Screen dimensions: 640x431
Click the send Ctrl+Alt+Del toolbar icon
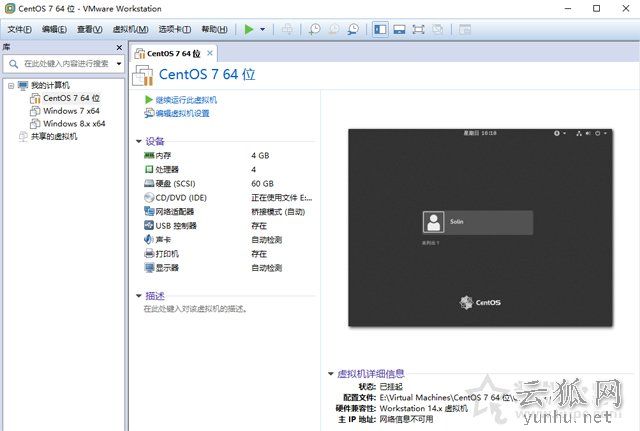click(x=287, y=29)
